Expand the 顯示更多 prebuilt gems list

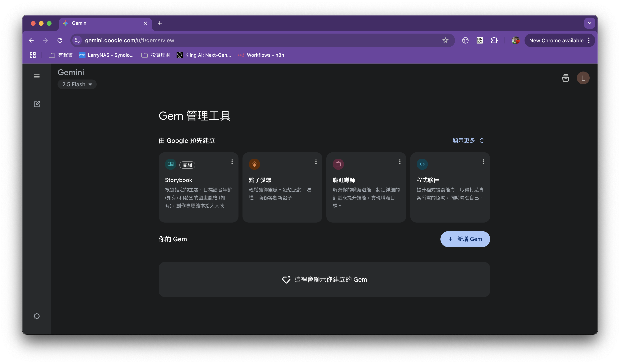[468, 140]
